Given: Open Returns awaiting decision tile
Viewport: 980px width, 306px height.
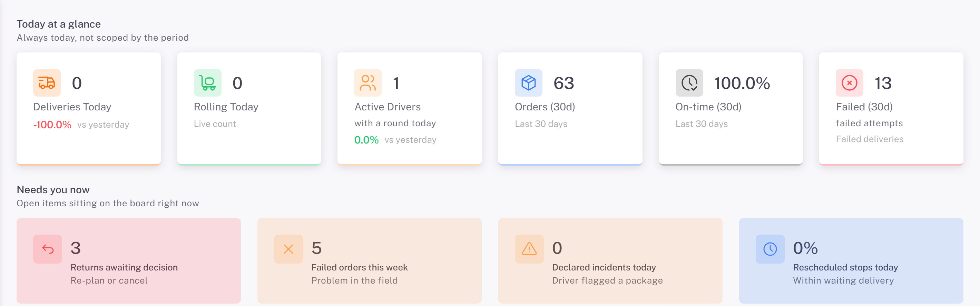Looking at the screenshot, I should (129, 261).
